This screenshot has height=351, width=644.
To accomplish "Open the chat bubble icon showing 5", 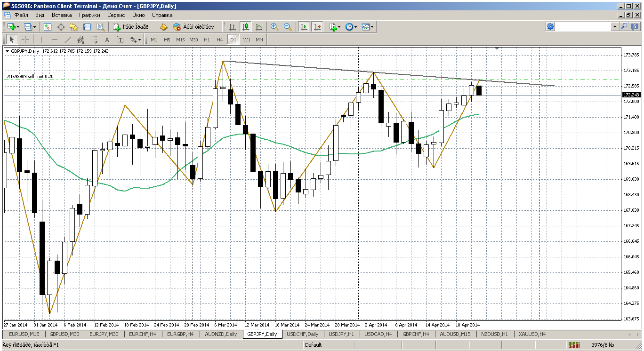I will [635, 27].
